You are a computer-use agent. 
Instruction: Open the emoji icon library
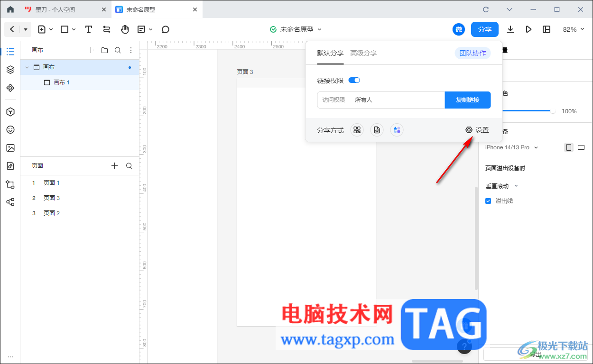click(x=10, y=130)
